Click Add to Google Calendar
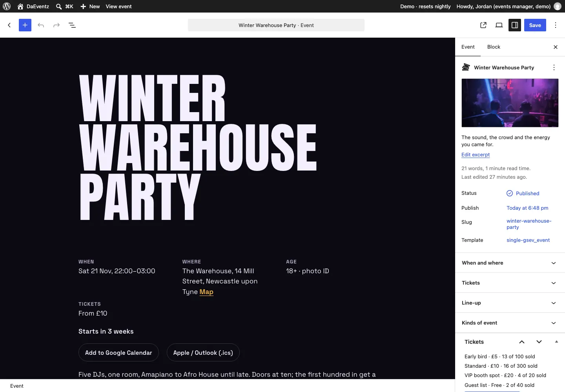Image resolution: width=565 pixels, height=392 pixels. tap(118, 353)
